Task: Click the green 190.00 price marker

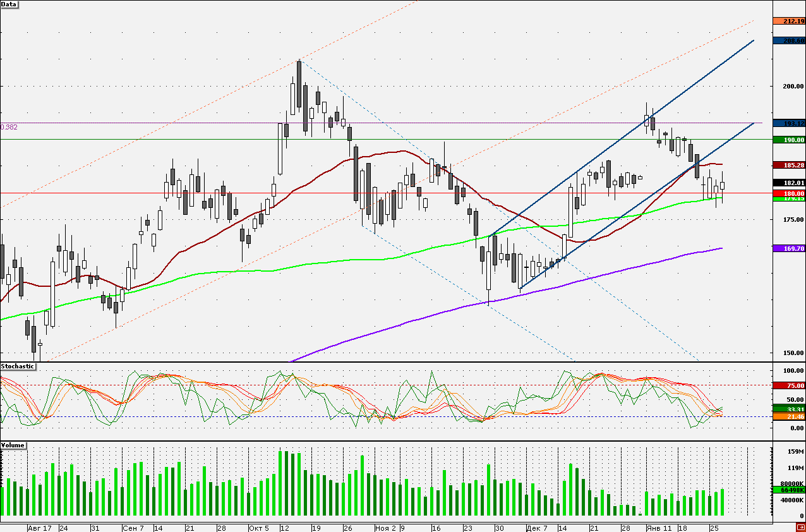Action: [x=789, y=140]
